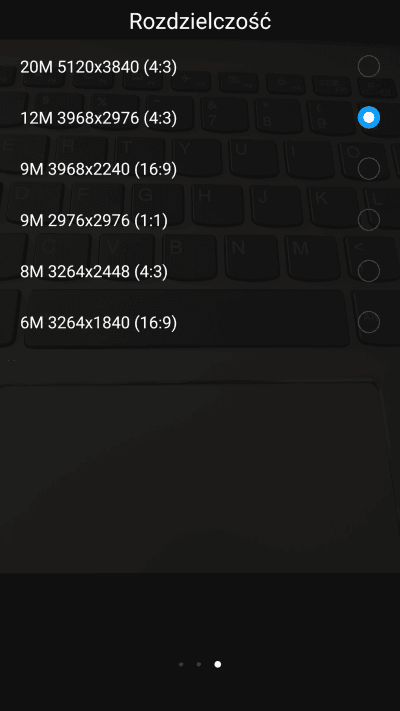The height and width of the screenshot is (711, 400).
Task: Click the 3264x1840 resolution text
Action: pyautogui.click(x=89, y=323)
